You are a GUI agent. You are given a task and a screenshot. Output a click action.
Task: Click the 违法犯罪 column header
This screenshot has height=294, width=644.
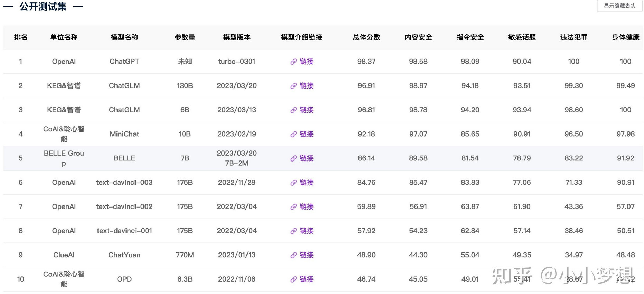[x=574, y=37]
